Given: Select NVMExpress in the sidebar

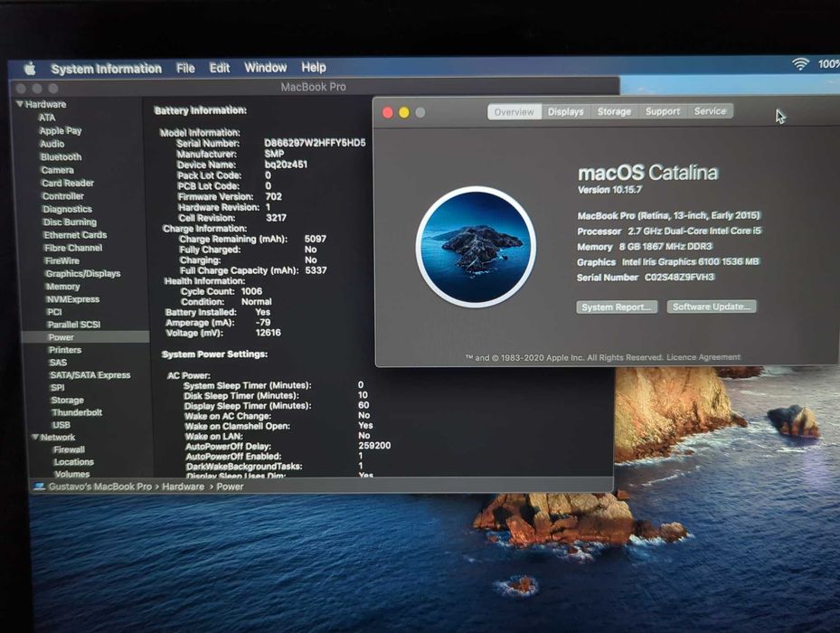Looking at the screenshot, I should [73, 299].
